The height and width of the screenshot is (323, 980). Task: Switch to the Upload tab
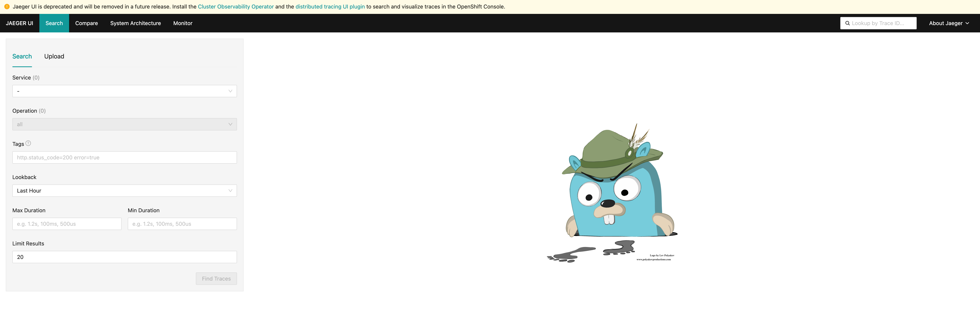pyautogui.click(x=54, y=56)
